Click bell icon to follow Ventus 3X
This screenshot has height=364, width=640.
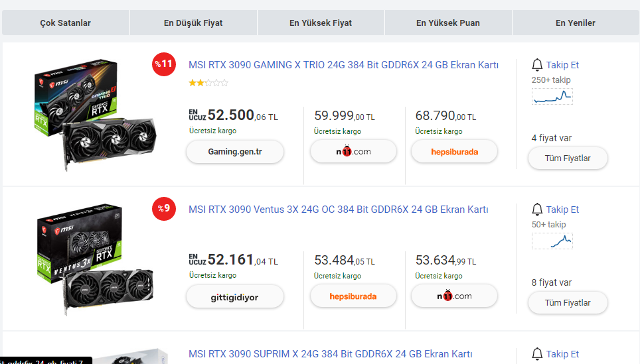[537, 210]
